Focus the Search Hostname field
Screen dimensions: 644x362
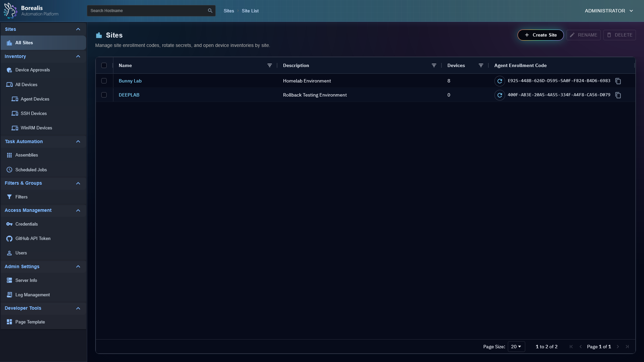(148, 11)
